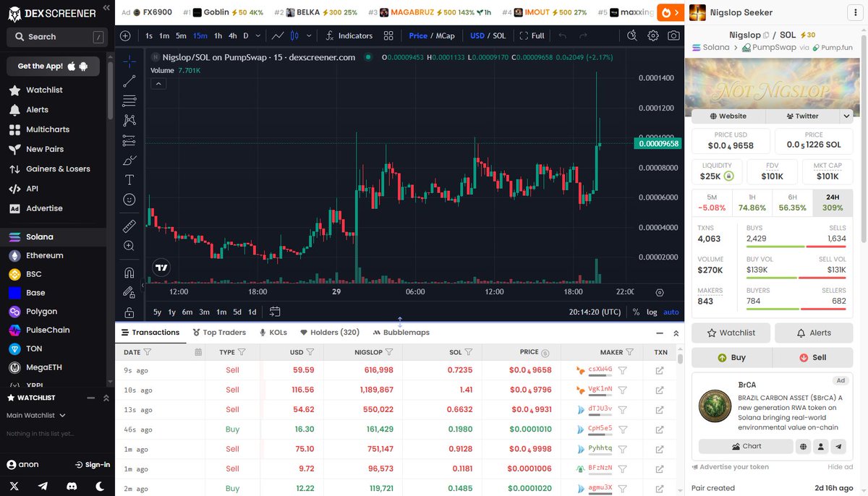Toggle percent scale on chart

coord(636,312)
